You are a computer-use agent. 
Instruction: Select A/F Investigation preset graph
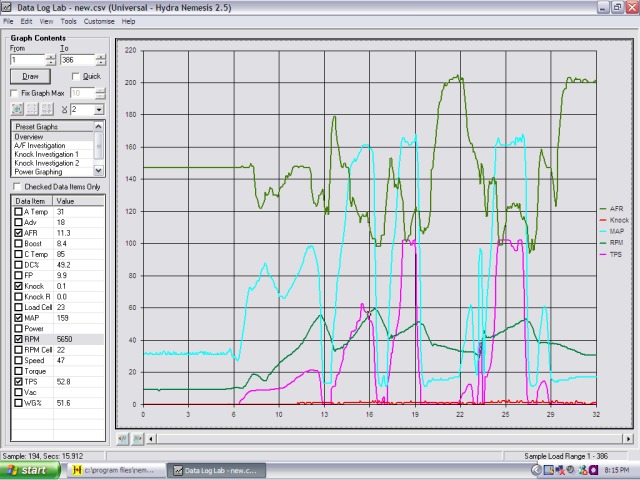40,146
